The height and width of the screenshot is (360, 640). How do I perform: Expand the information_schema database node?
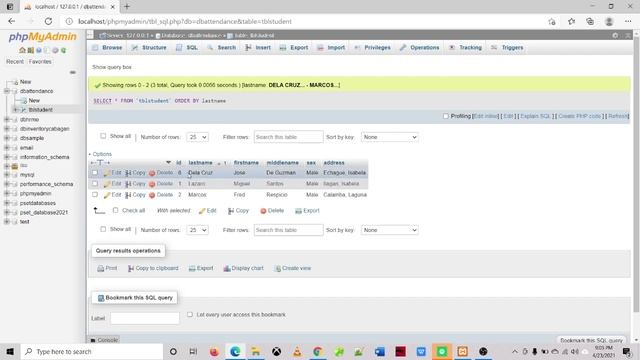[x=7, y=157]
